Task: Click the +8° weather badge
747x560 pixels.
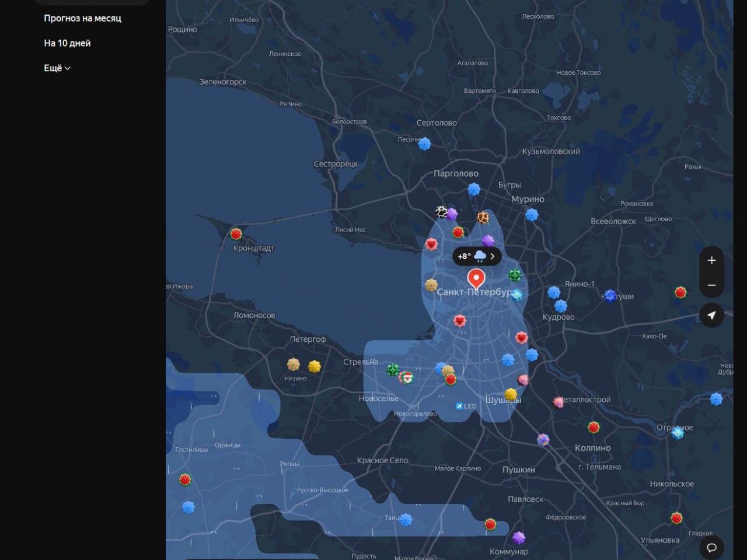Action: click(x=477, y=256)
